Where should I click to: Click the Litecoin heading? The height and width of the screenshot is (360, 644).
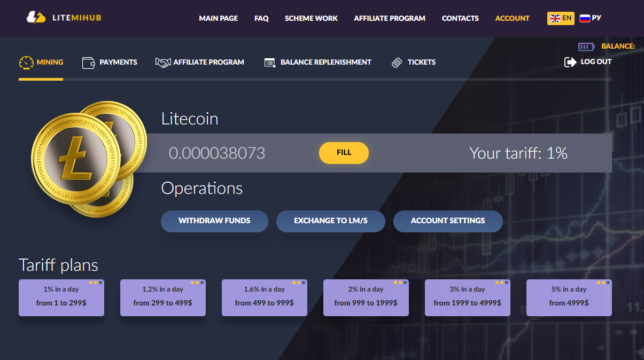(190, 119)
